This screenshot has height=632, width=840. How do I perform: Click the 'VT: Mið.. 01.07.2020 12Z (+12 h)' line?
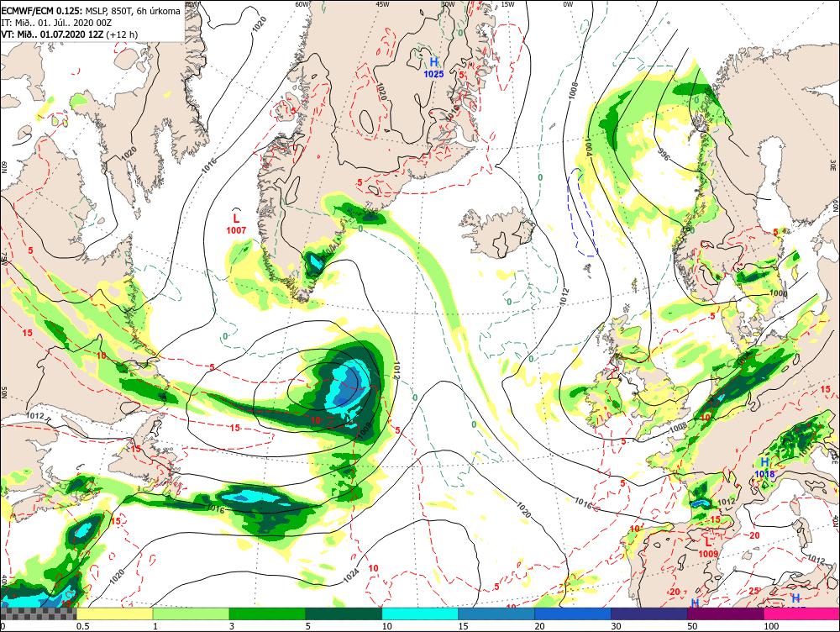[70, 34]
